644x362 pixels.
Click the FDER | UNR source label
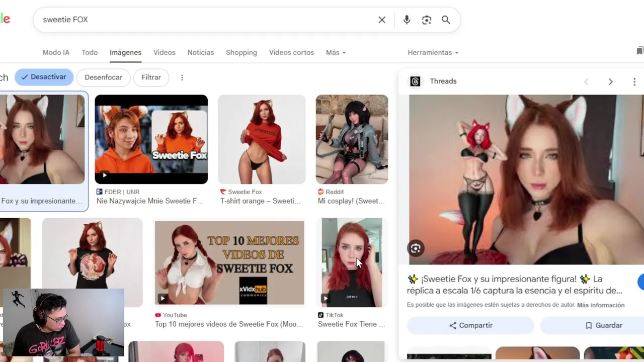(122, 192)
